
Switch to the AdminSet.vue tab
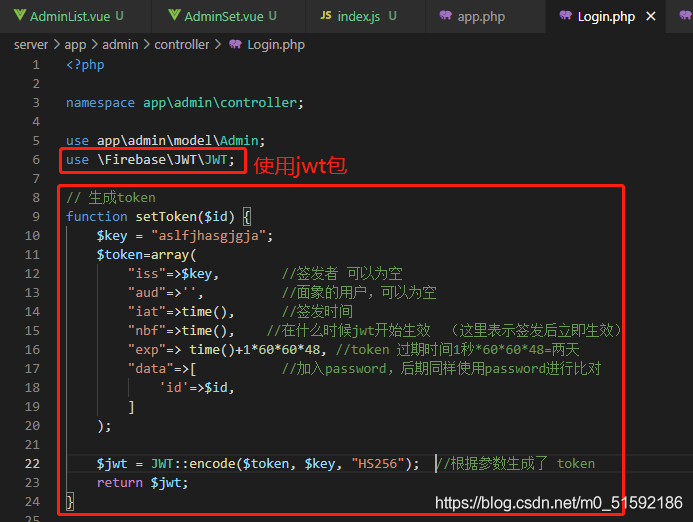pos(228,16)
